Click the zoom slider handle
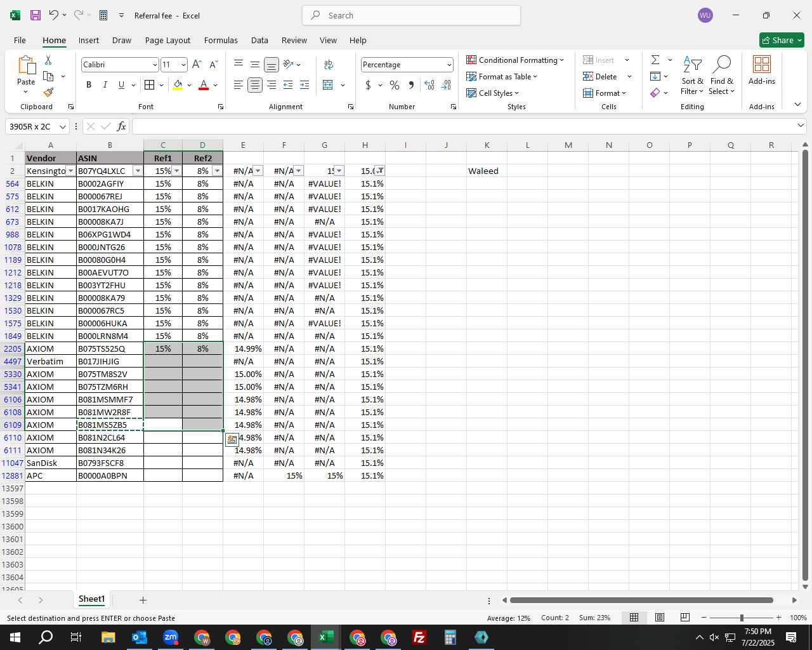The image size is (812, 650). (742, 618)
